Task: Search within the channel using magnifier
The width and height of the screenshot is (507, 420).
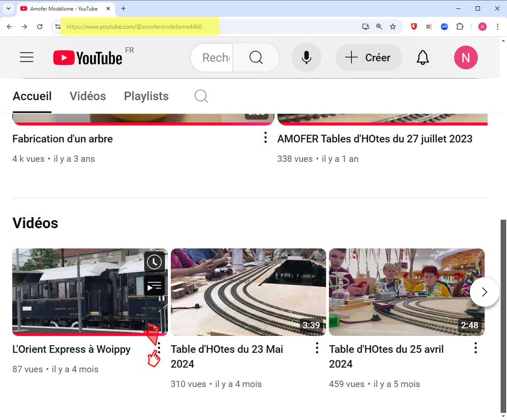Action: (201, 96)
